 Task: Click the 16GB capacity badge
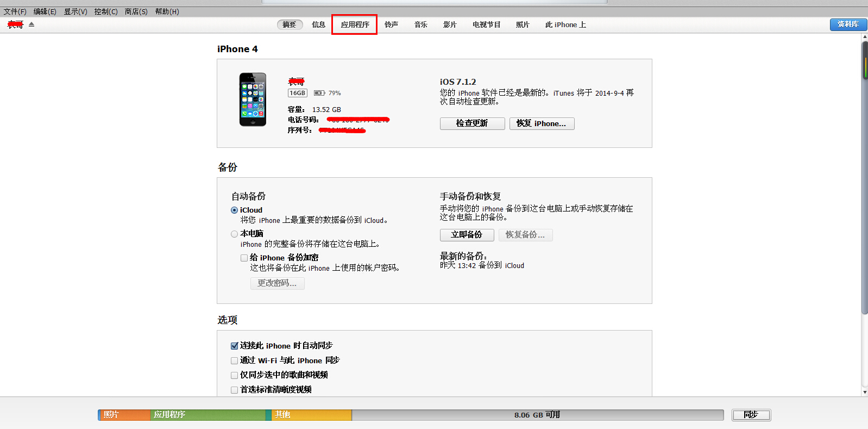(297, 93)
